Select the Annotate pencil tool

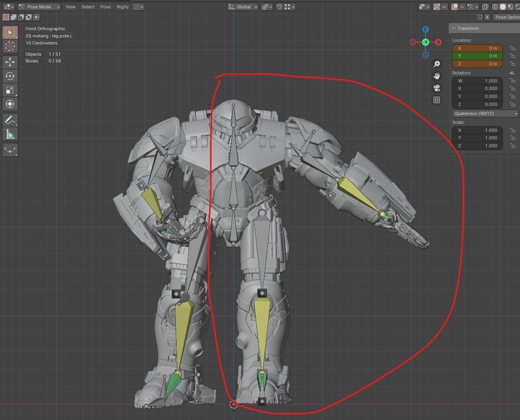(x=10, y=120)
